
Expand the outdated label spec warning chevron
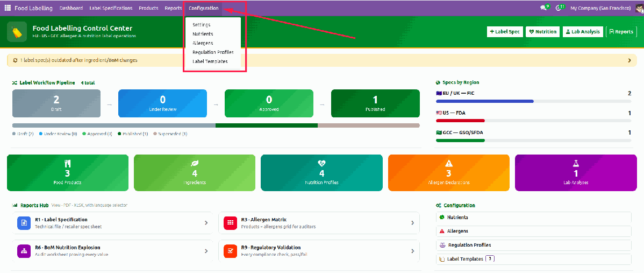(629, 60)
